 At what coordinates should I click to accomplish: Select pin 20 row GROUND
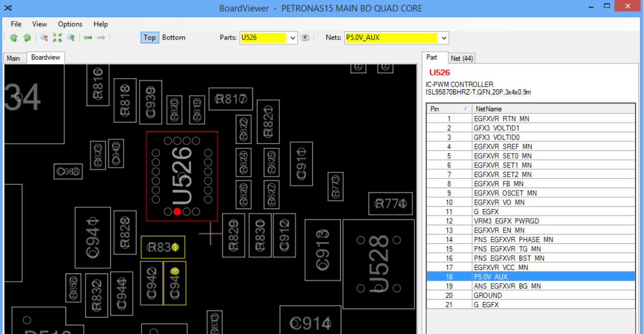tap(531, 295)
